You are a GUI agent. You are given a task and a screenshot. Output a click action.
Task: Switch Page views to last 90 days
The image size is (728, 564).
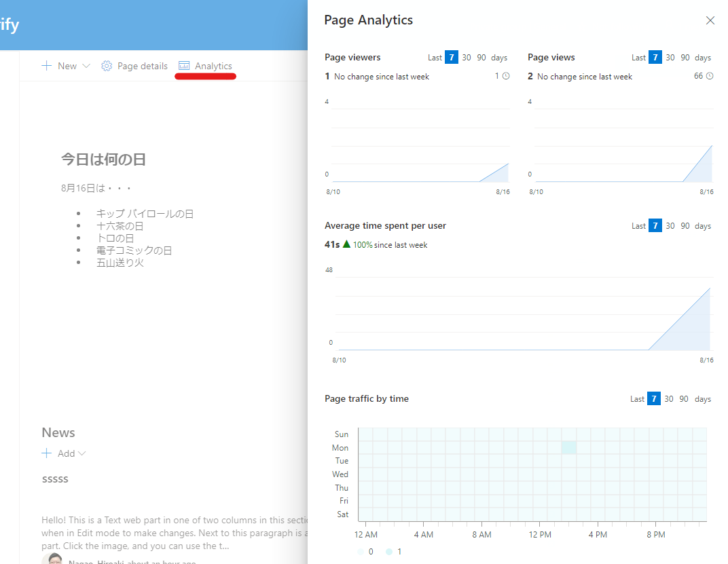tap(685, 57)
